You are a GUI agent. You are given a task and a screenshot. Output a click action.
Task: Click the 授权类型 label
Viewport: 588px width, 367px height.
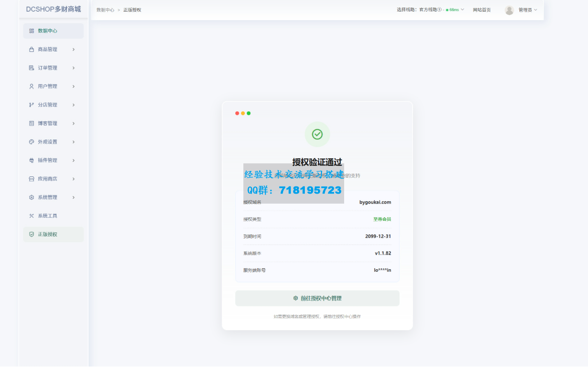252,219
